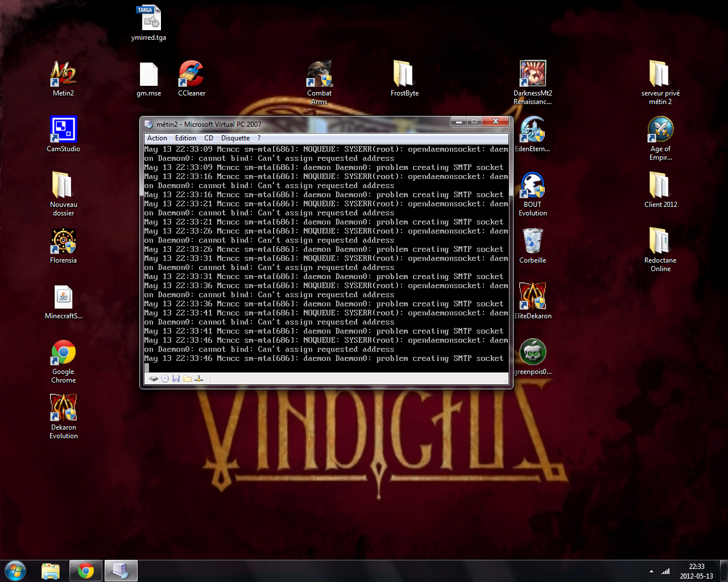728x582 pixels.
Task: Click the Chrome taskbar button
Action: click(x=86, y=571)
